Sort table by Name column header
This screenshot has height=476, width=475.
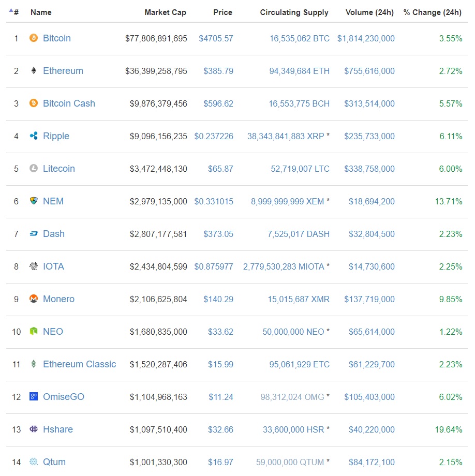(41, 12)
